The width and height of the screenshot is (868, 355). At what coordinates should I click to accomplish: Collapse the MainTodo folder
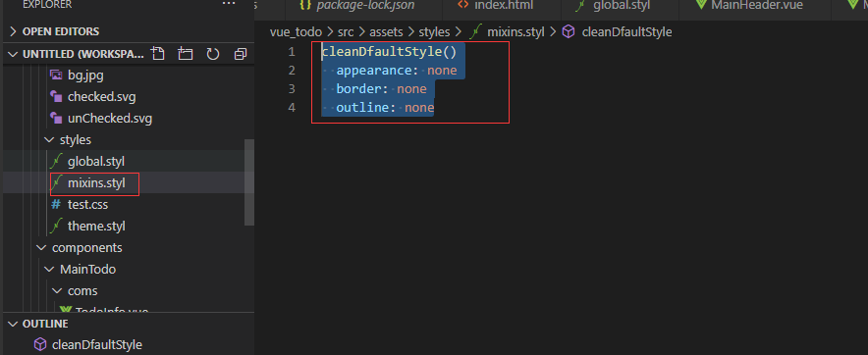click(49, 270)
